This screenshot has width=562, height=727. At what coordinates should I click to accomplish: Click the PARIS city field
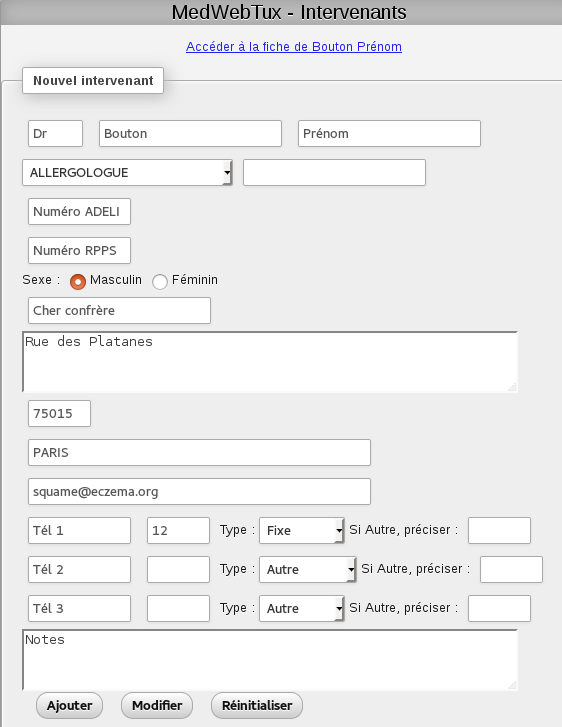[x=199, y=453]
